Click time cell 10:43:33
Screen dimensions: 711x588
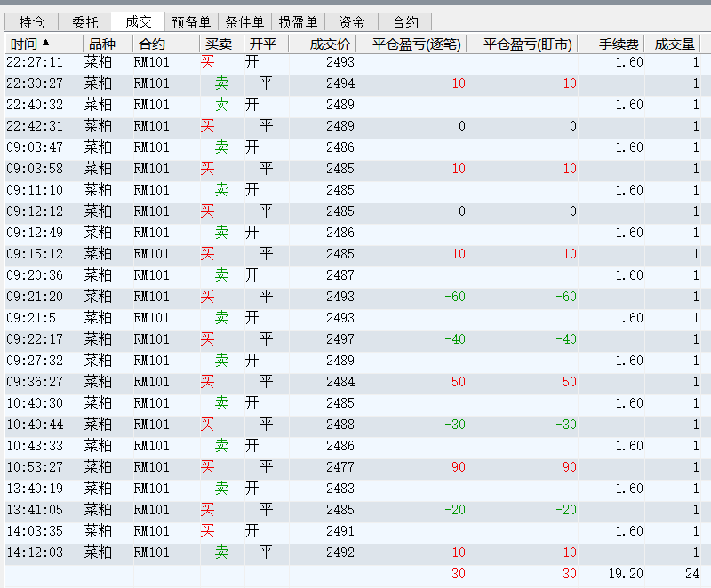point(35,445)
